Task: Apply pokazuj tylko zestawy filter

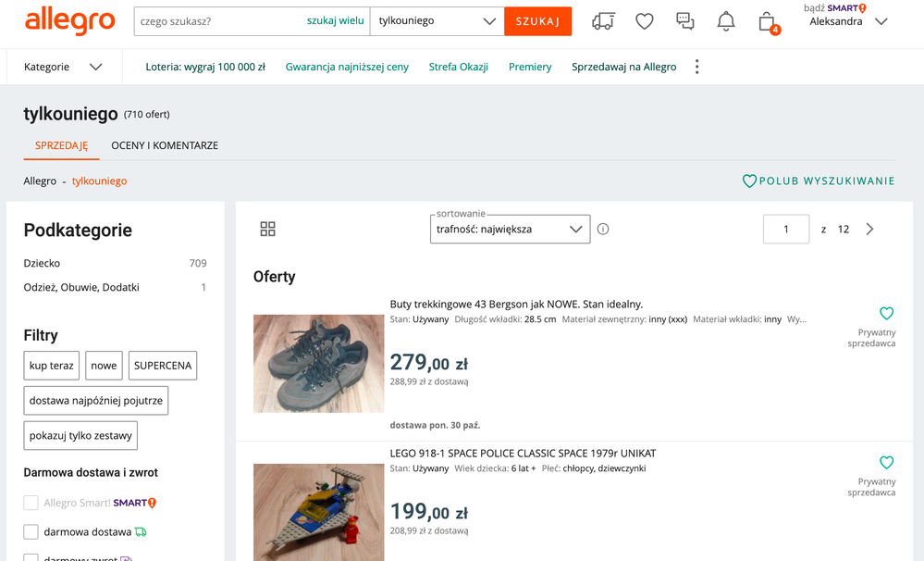Action: [x=80, y=435]
